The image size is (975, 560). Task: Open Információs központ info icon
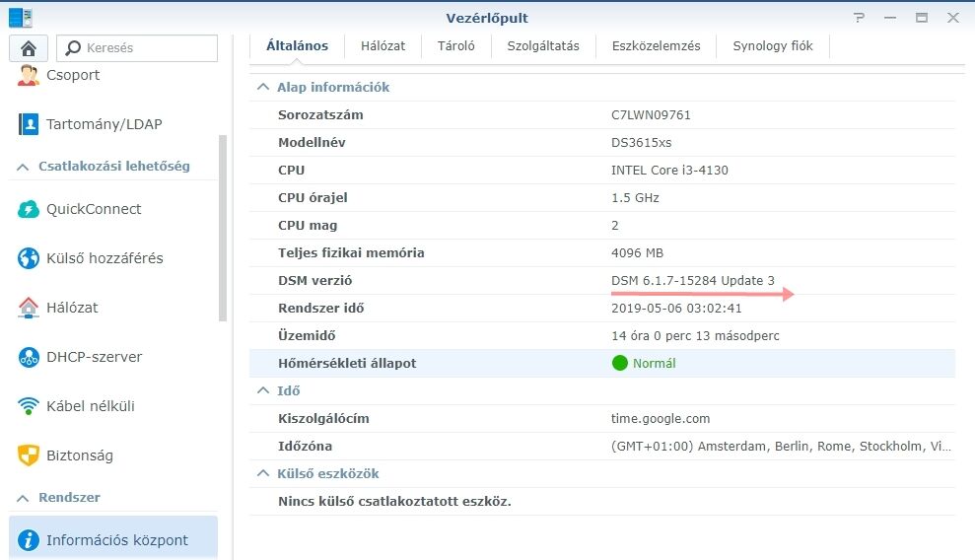(29, 540)
